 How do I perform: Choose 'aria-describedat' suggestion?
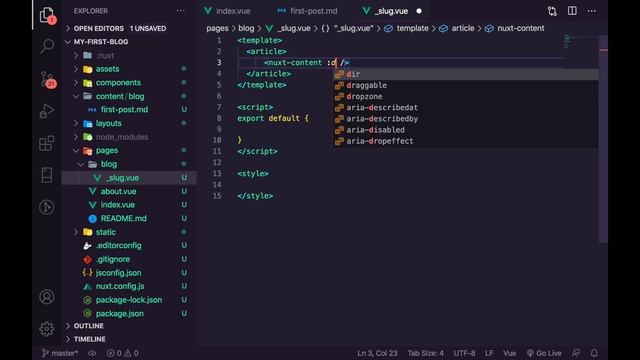pyautogui.click(x=466, y=108)
